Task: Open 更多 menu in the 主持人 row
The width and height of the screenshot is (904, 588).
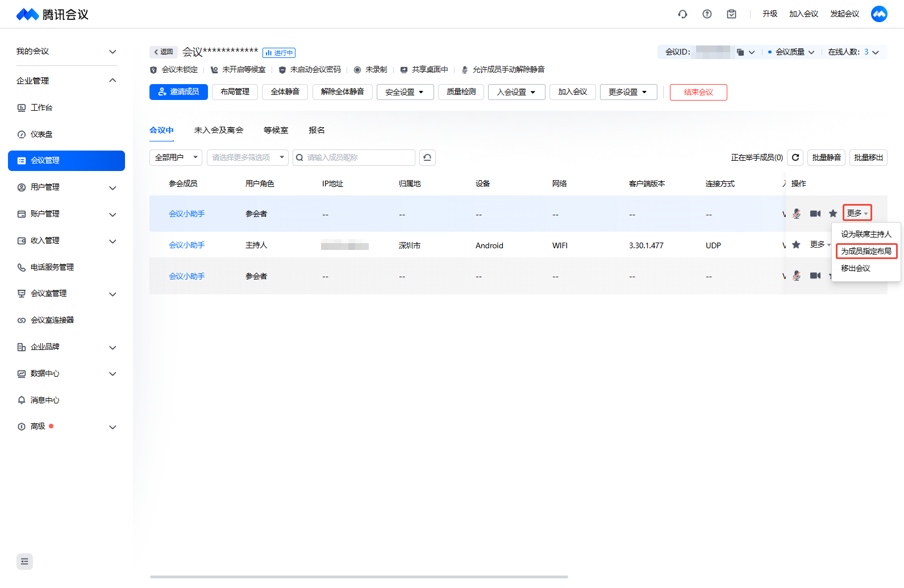Action: click(x=820, y=245)
